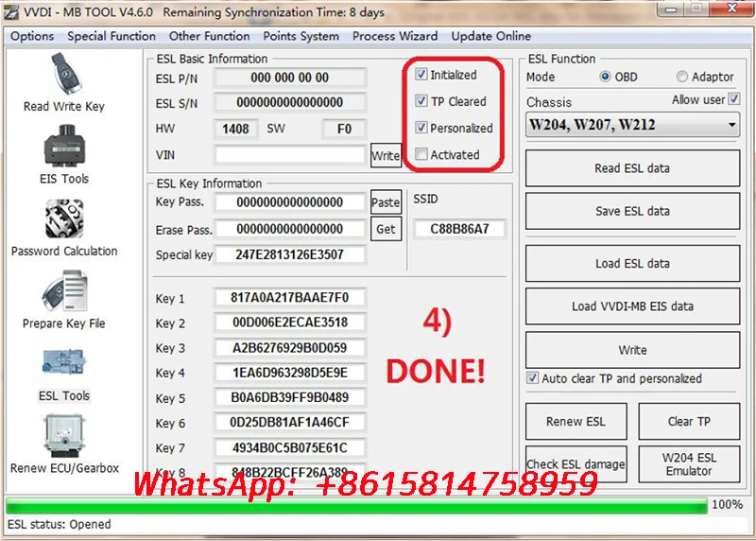Image resolution: width=756 pixels, height=541 pixels.
Task: Click the HW field showing 1408
Action: (235, 129)
